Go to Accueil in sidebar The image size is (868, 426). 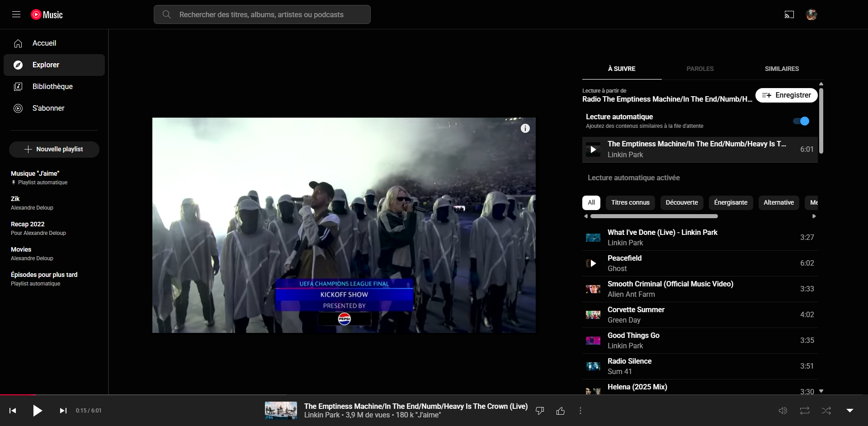[x=54, y=43]
